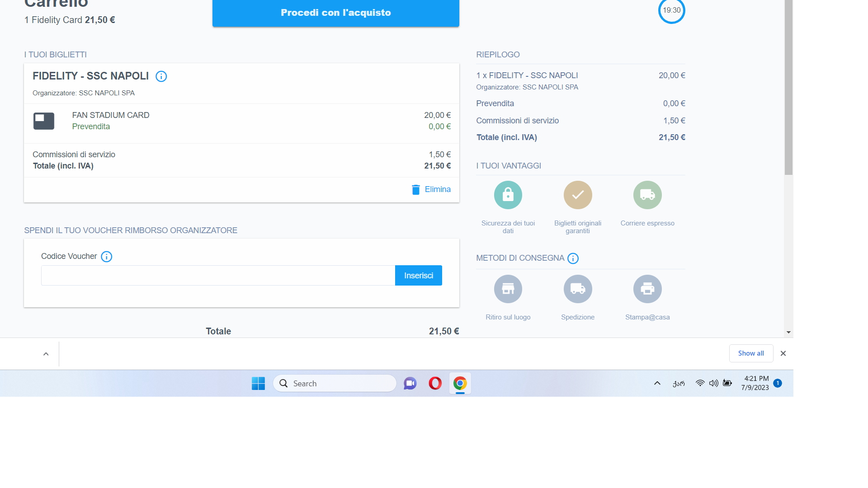The width and height of the screenshot is (868, 488).
Task: Show hidden system tray icons
Action: [657, 383]
